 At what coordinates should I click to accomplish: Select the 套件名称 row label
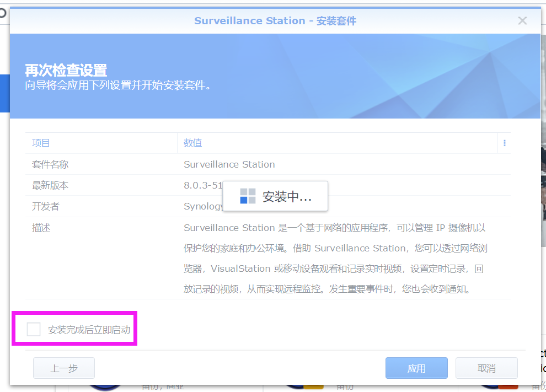(50, 164)
